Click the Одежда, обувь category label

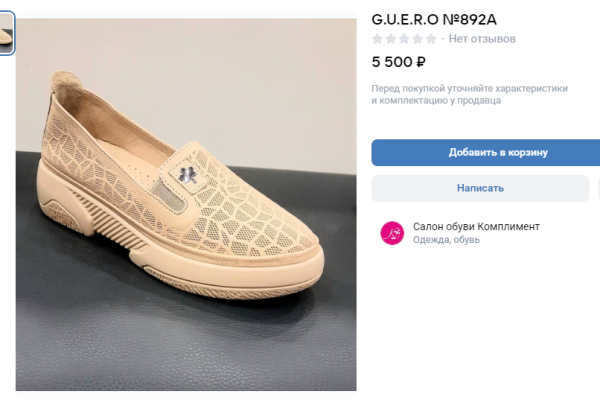(x=446, y=240)
